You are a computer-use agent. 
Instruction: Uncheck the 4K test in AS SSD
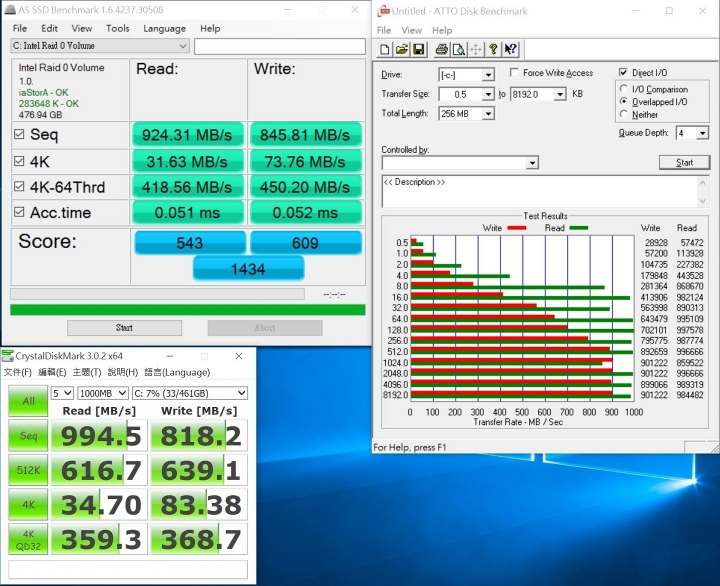19,161
